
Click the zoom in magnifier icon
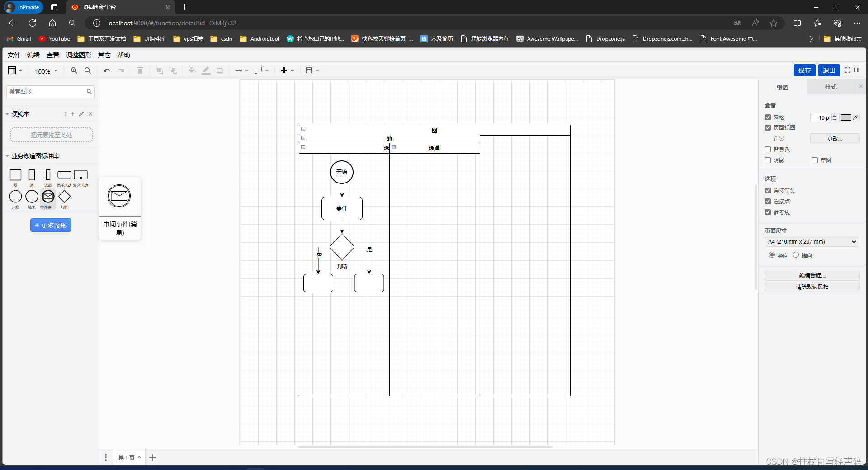74,70
